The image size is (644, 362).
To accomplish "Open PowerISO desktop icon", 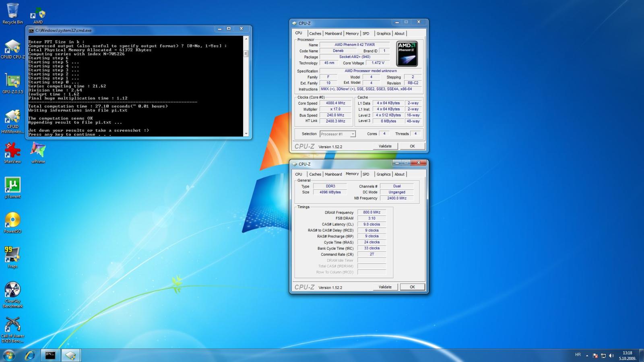I will pos(12,223).
